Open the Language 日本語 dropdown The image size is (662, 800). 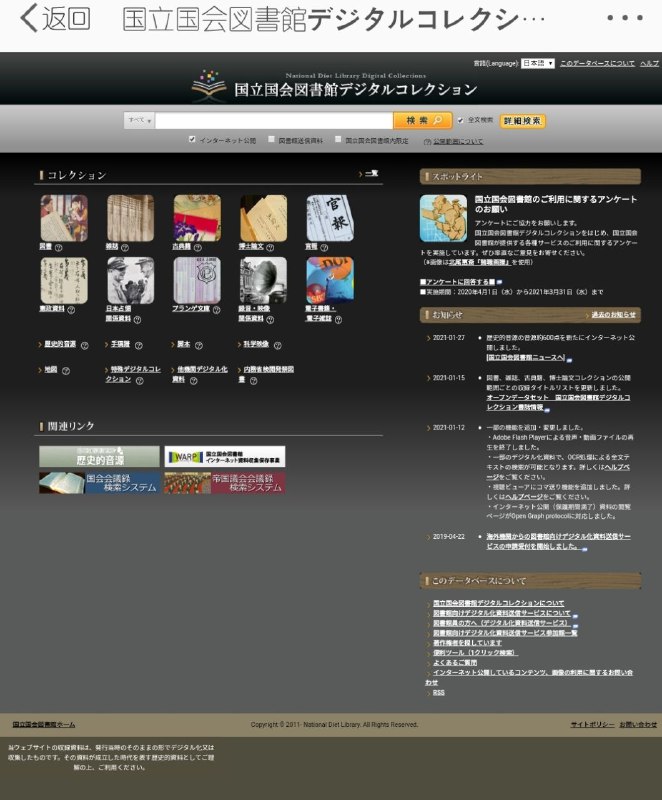tap(538, 63)
